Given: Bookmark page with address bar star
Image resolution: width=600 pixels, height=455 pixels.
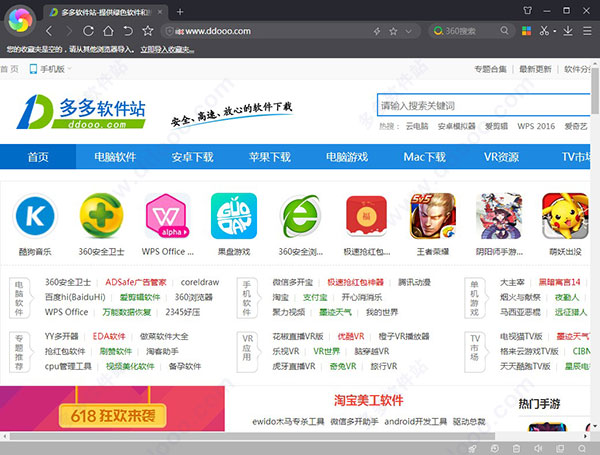Looking at the screenshot, I should click(393, 31).
